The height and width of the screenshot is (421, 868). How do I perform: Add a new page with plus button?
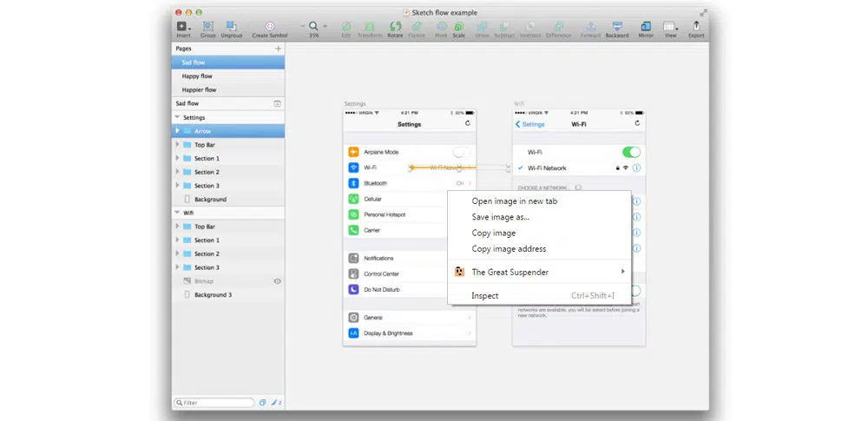coord(278,49)
